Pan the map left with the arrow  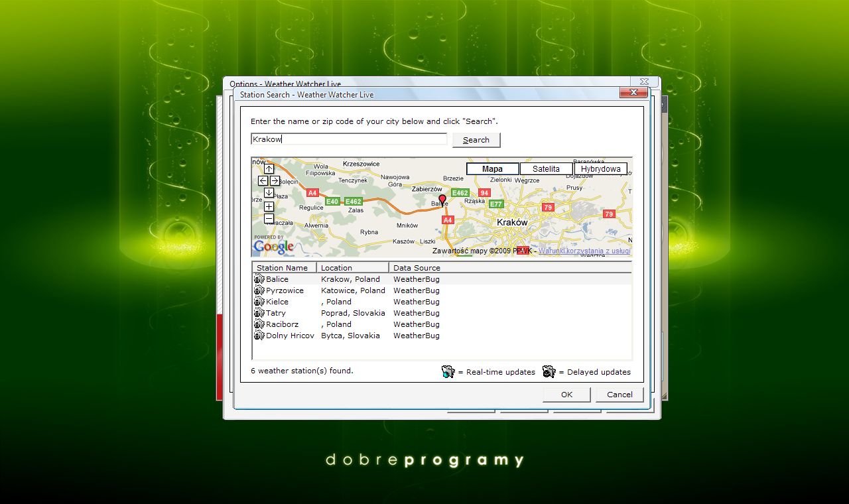click(x=263, y=180)
